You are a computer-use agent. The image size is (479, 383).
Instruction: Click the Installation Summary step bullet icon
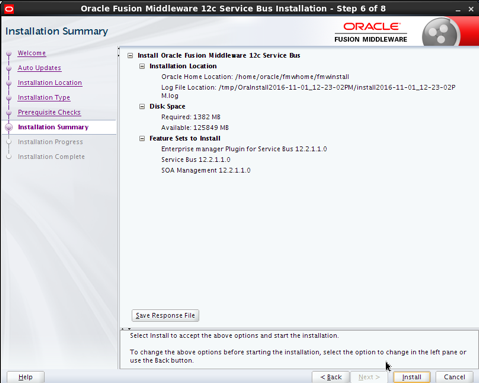(9, 127)
